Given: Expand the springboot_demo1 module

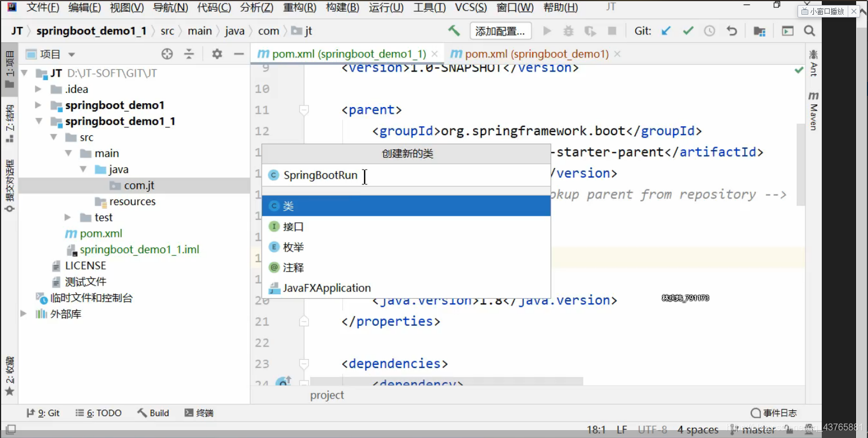Looking at the screenshot, I should (x=38, y=105).
